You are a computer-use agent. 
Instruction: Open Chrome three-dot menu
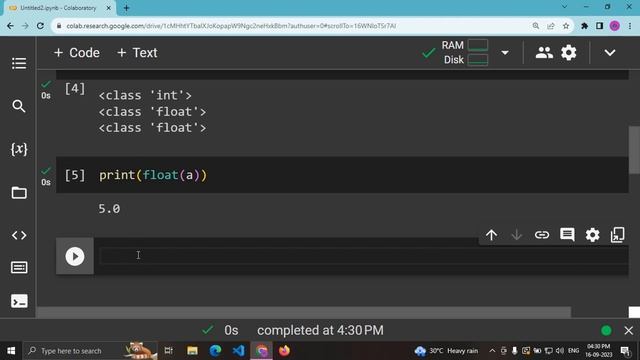pyautogui.click(x=630, y=26)
